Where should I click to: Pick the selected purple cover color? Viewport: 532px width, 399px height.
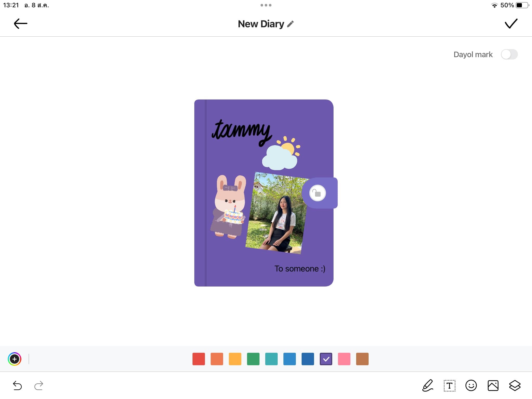point(326,359)
